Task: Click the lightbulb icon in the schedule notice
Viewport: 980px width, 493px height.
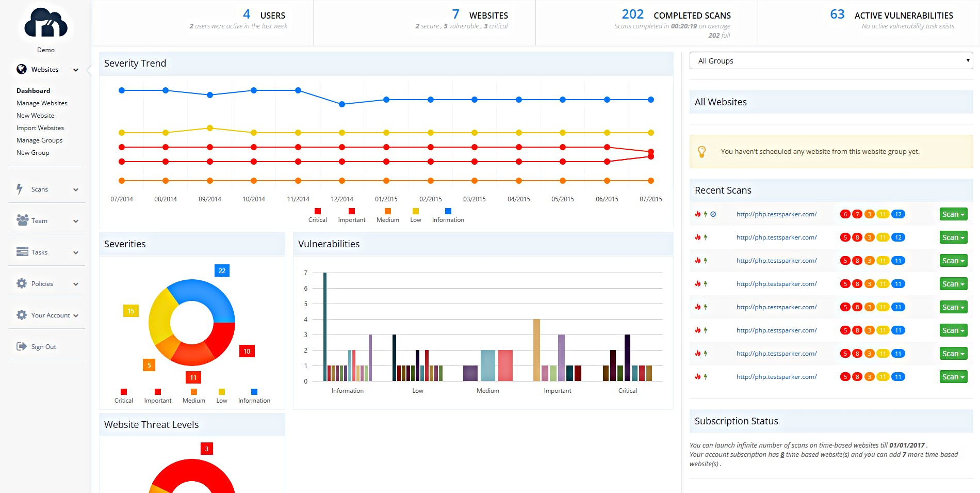Action: [701, 151]
